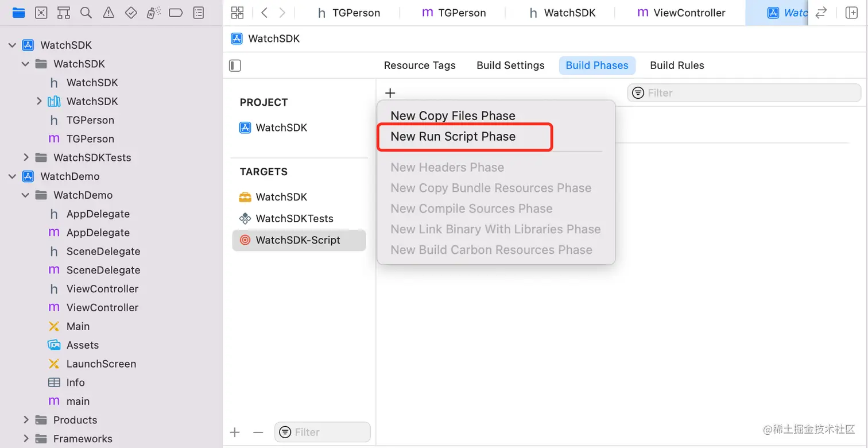Open the Source Control navigator
The height and width of the screenshot is (448, 868).
41,13
